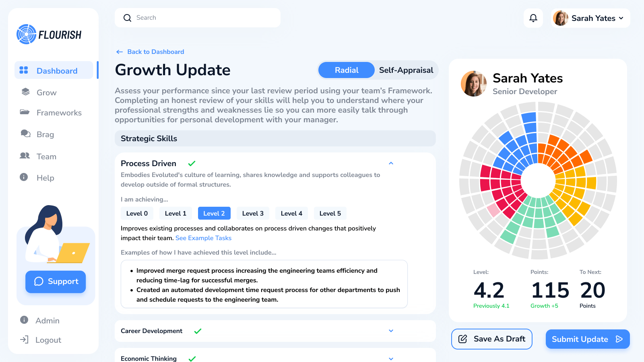Open the Team people icon
The height and width of the screenshot is (362, 644).
[25, 156]
